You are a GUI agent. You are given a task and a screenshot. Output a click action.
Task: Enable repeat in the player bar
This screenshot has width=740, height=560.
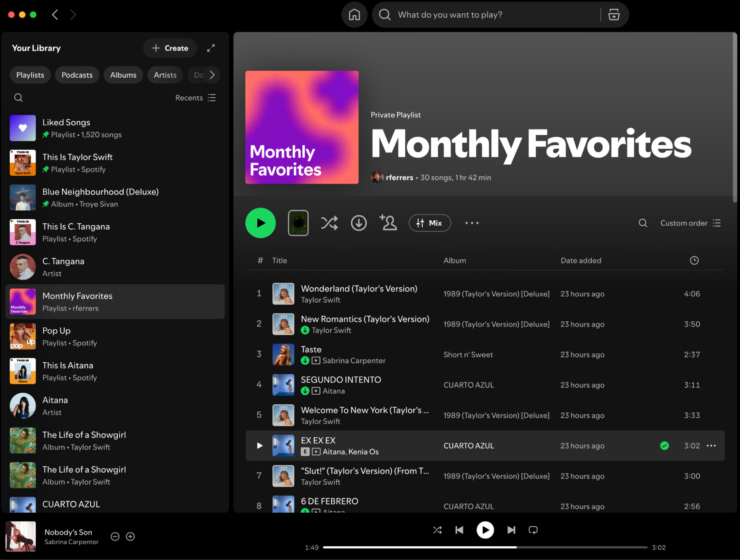pyautogui.click(x=533, y=530)
